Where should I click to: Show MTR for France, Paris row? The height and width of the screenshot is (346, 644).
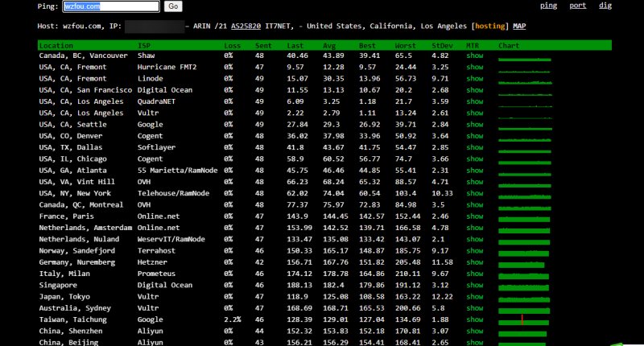point(474,216)
